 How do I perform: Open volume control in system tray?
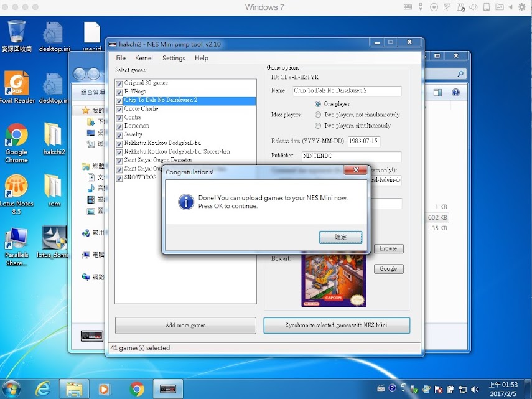[x=475, y=389]
